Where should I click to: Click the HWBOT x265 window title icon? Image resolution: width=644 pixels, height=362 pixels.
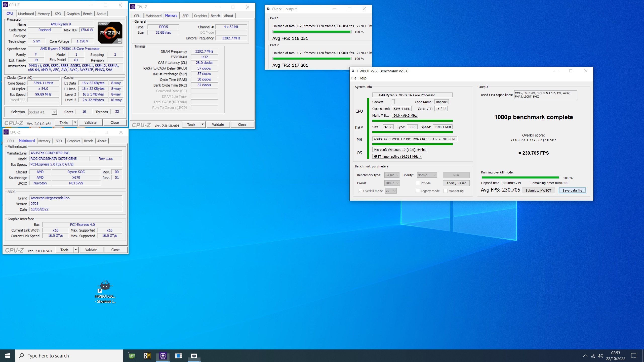(x=353, y=71)
